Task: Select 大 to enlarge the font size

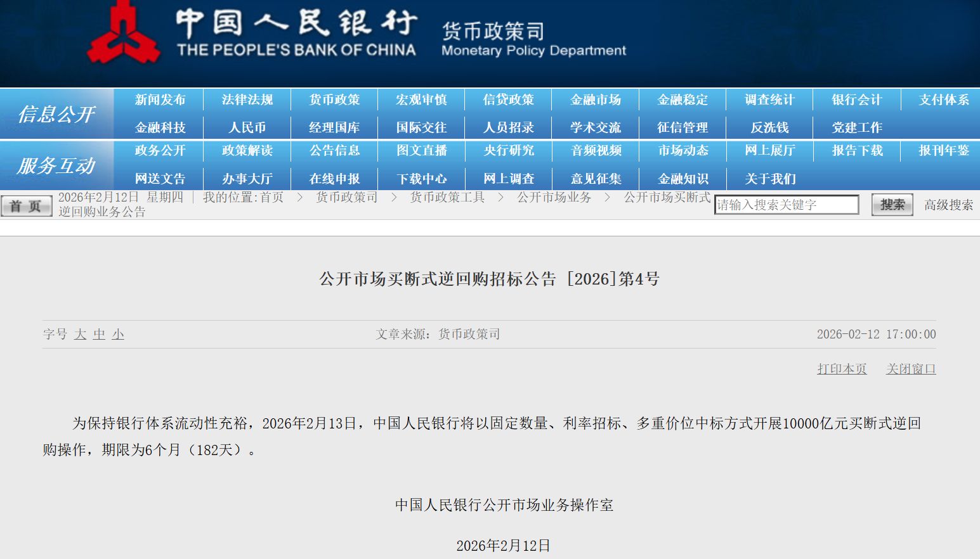Action: 79,334
